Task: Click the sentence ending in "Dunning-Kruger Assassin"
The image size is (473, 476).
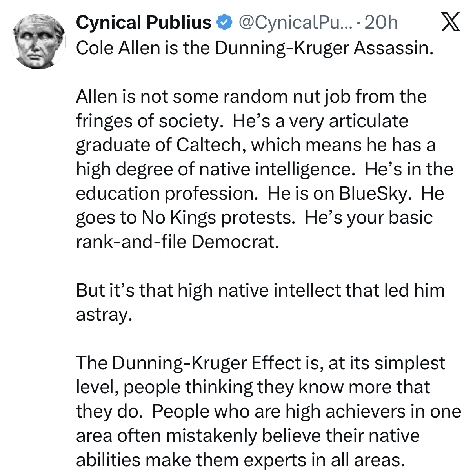Action: point(255,48)
